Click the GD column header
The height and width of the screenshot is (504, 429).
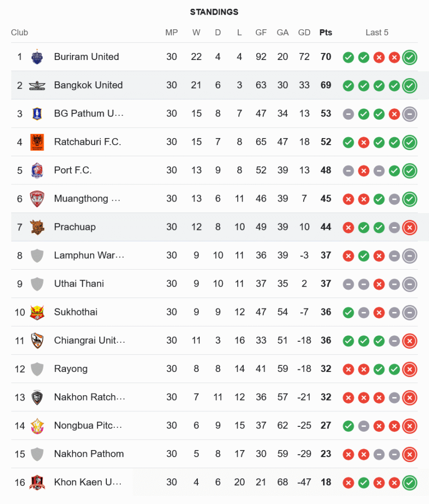coord(304,33)
